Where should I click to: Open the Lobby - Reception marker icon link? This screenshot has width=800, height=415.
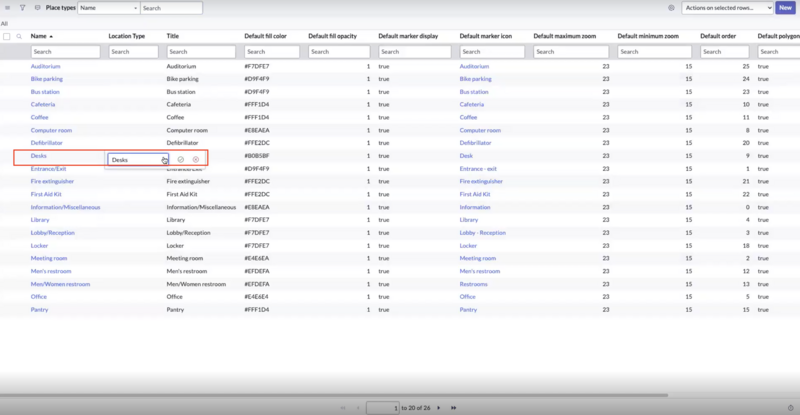[483, 233]
